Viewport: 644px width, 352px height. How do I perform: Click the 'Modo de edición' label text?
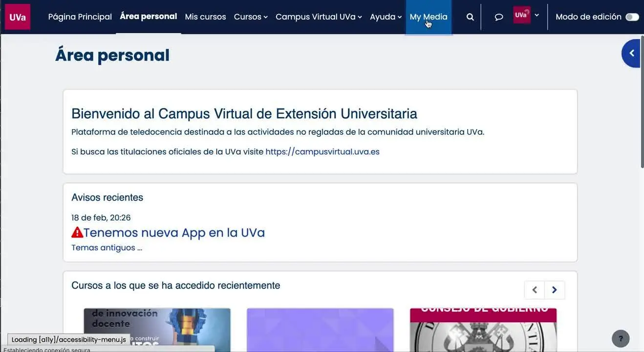(588, 17)
